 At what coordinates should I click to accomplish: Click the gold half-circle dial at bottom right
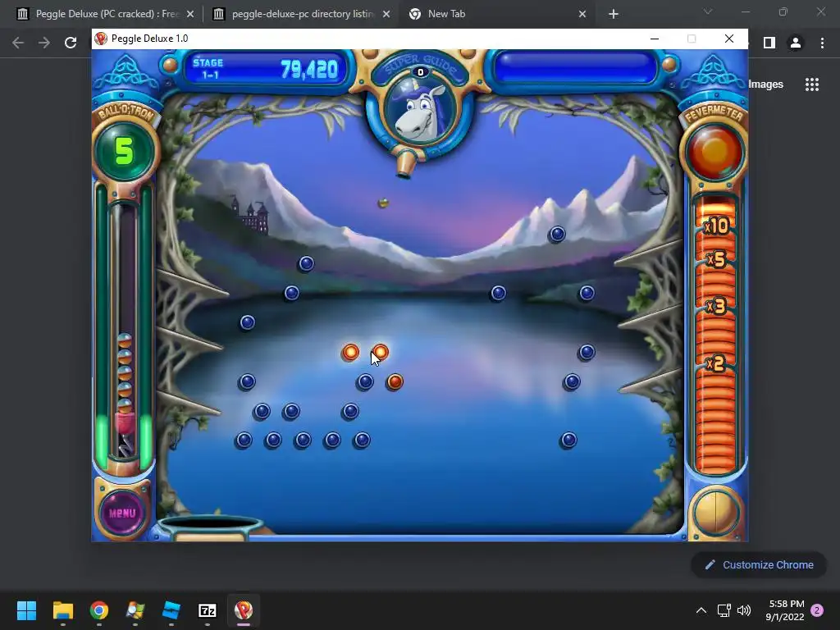tap(714, 513)
